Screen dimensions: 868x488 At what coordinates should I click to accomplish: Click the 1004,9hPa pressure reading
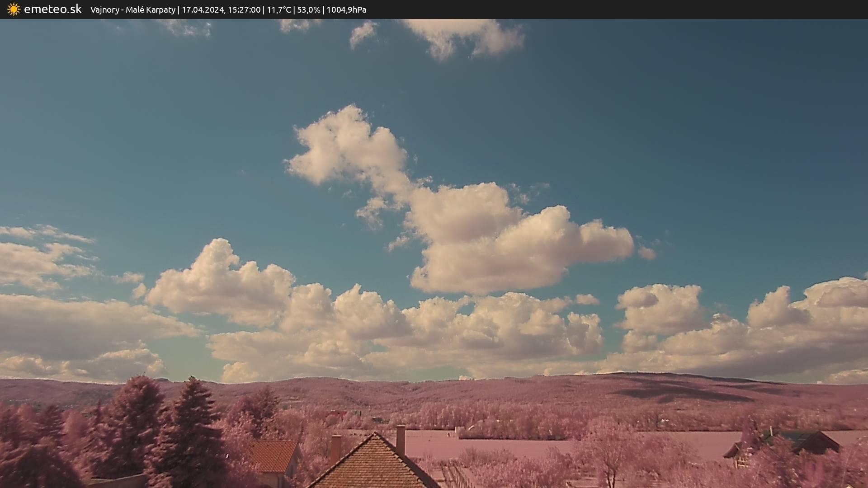pyautogui.click(x=346, y=9)
